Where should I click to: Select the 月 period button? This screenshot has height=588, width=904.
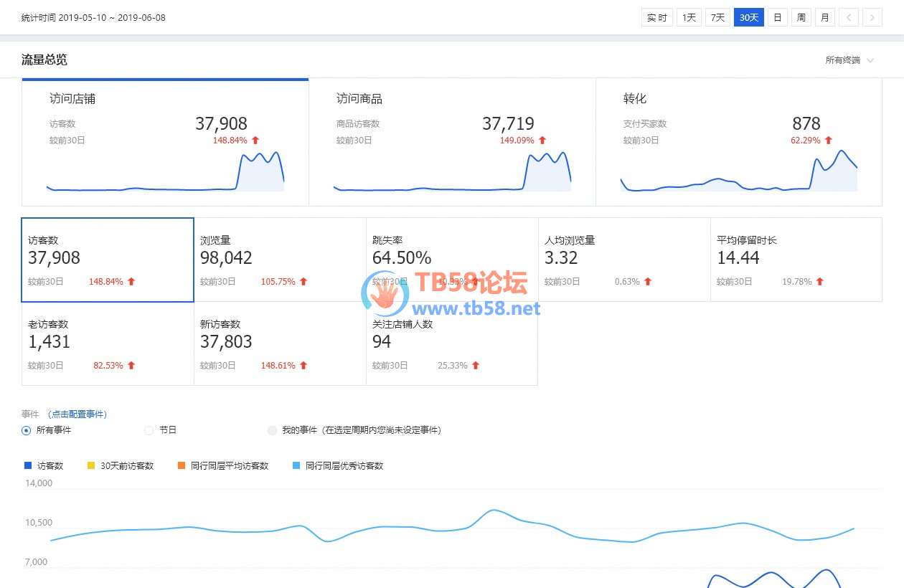[x=825, y=17]
